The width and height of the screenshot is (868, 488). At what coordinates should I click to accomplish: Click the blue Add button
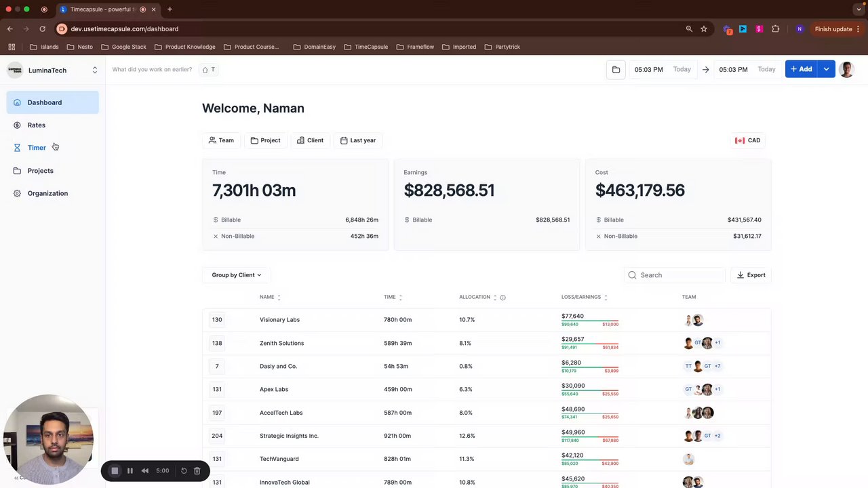point(801,69)
